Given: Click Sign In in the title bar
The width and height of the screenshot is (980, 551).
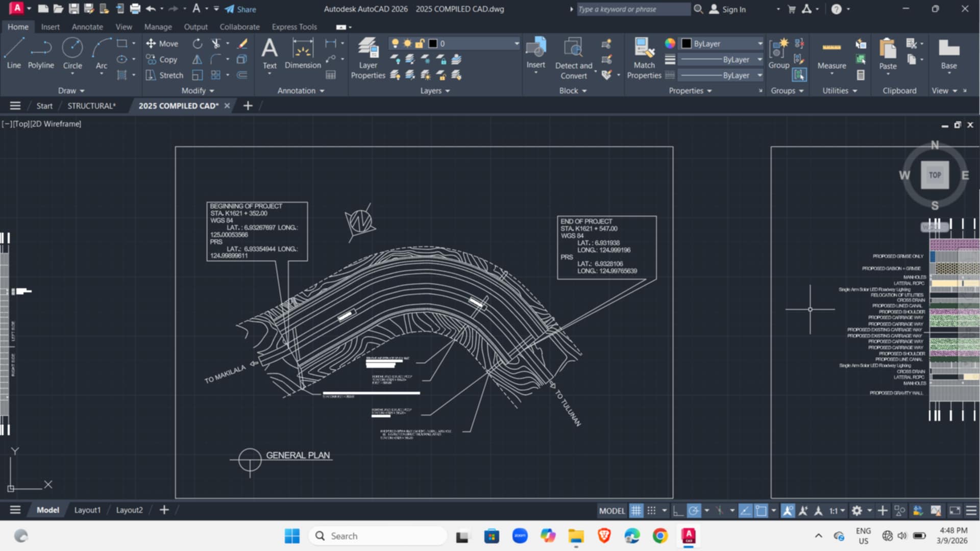Looking at the screenshot, I should point(728,9).
